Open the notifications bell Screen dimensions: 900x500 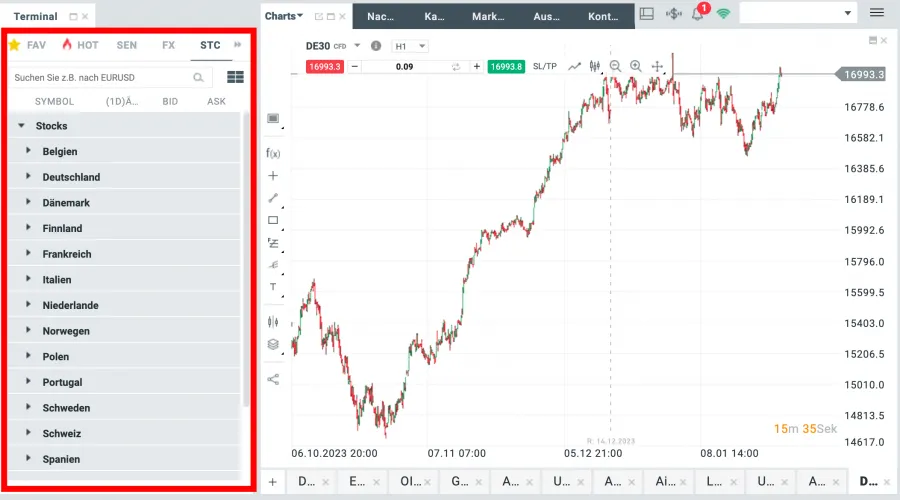(x=698, y=14)
